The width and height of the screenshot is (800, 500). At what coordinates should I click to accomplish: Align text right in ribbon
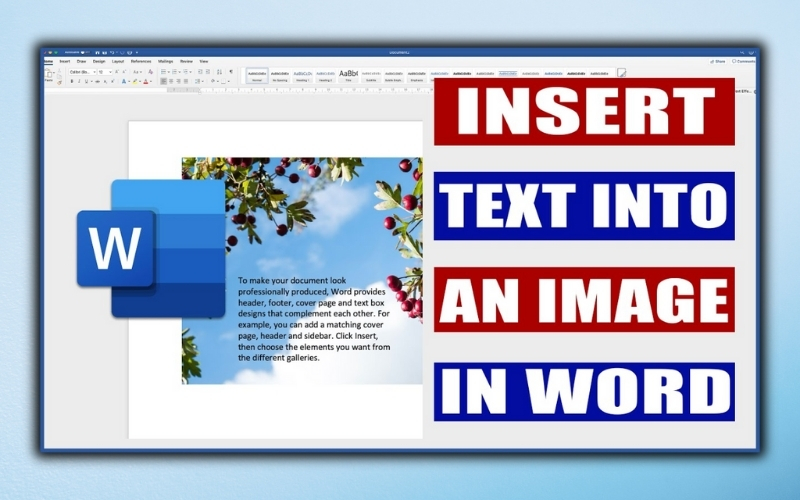point(179,81)
